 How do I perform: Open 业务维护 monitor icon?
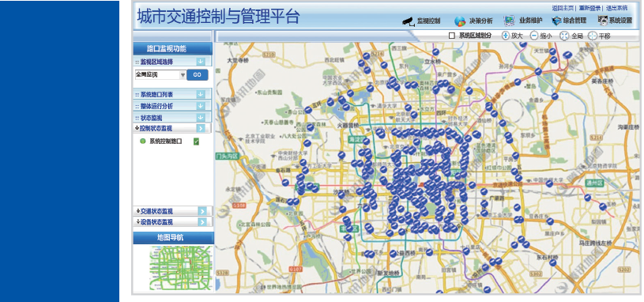(x=510, y=21)
